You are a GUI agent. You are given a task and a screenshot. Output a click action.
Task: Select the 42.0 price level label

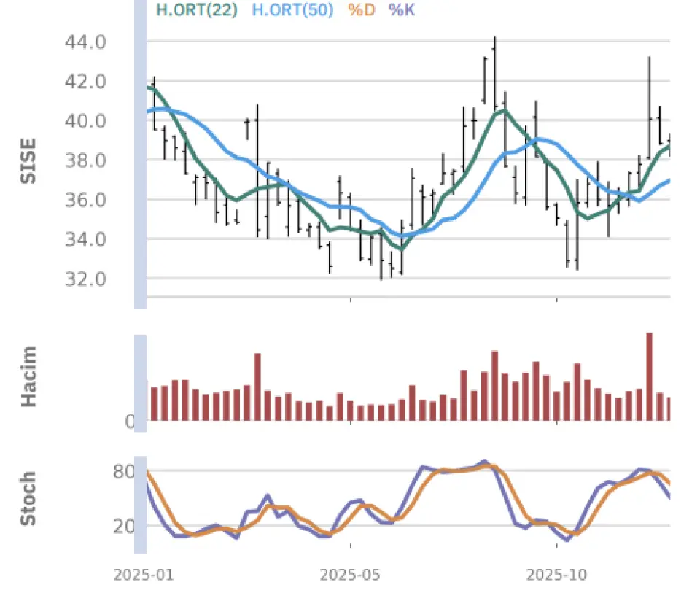[86, 82]
